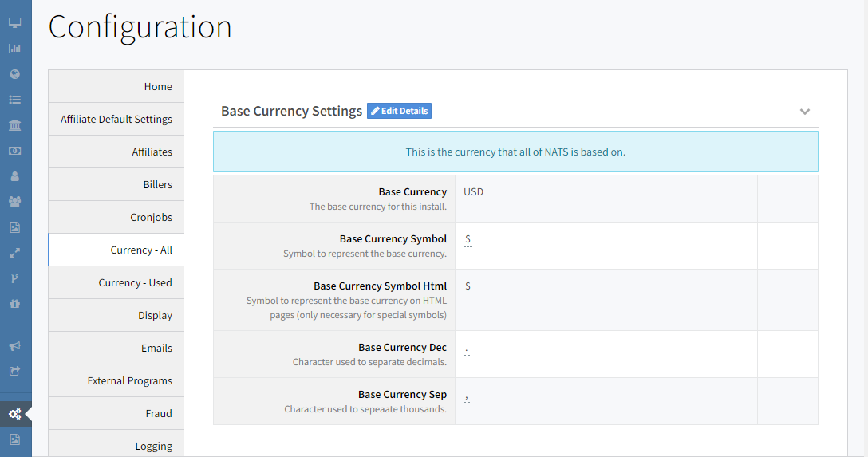Click the monitor icon in the sidebar
Image resolution: width=868 pixels, height=457 pixels.
(x=14, y=23)
